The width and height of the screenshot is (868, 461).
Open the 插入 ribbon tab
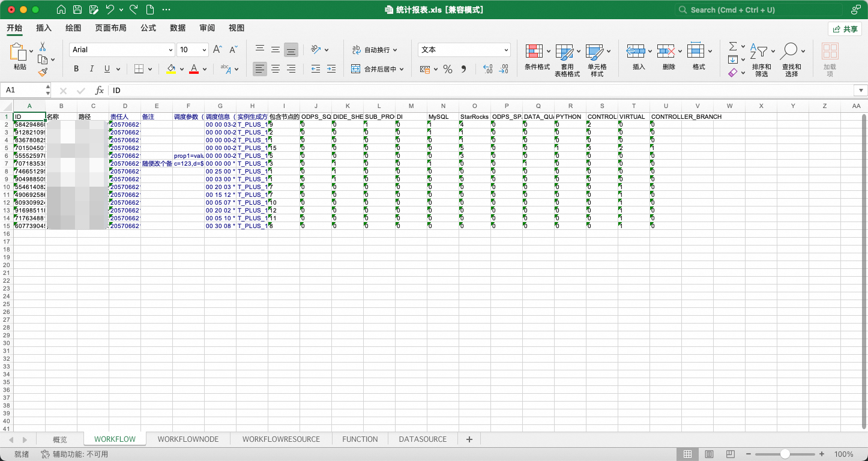(x=44, y=28)
